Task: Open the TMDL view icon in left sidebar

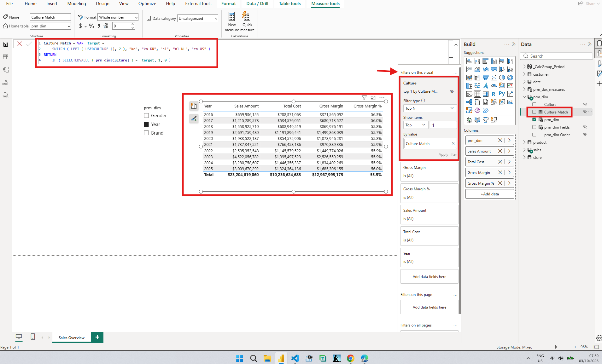Action: 6,95
